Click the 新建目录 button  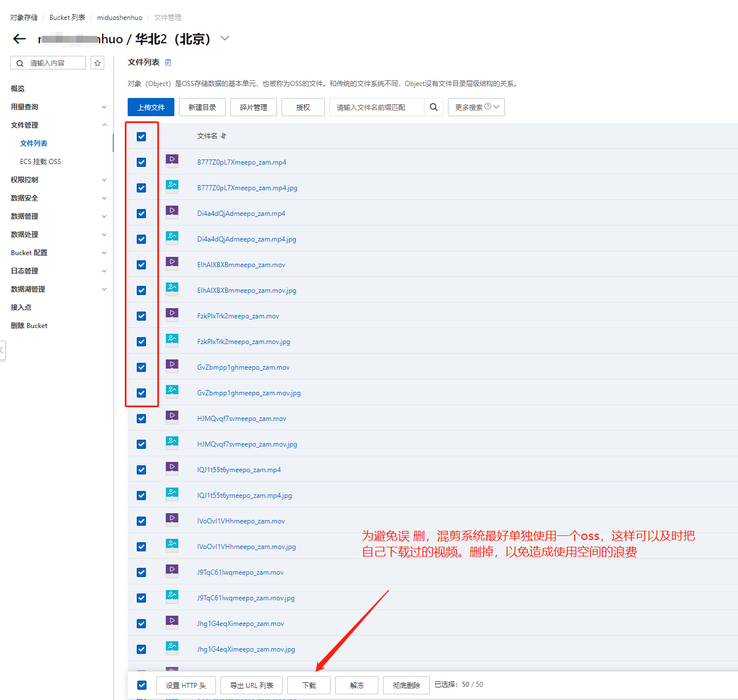pyautogui.click(x=202, y=107)
